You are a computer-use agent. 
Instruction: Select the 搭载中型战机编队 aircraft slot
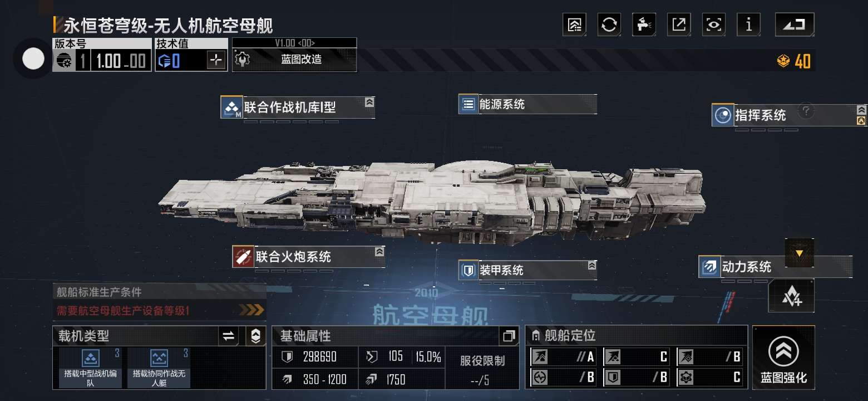[90, 368]
